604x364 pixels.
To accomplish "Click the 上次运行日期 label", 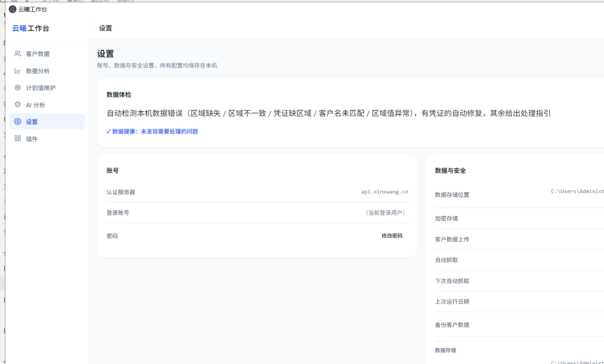I will [452, 301].
